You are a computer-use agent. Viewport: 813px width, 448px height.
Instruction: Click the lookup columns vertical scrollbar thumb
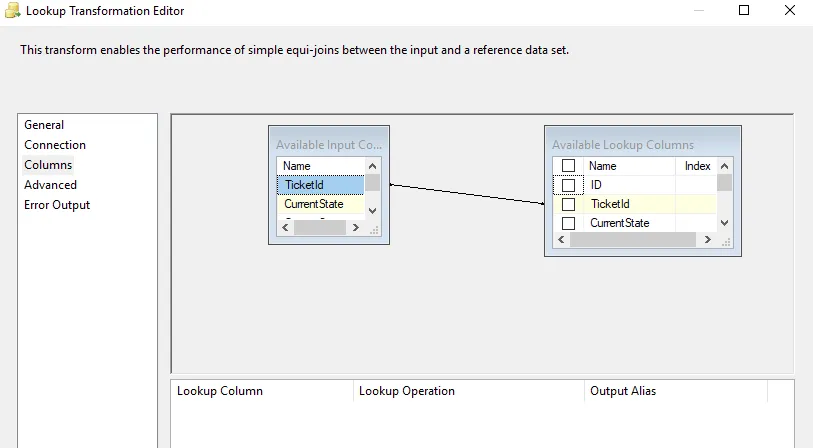point(724,183)
